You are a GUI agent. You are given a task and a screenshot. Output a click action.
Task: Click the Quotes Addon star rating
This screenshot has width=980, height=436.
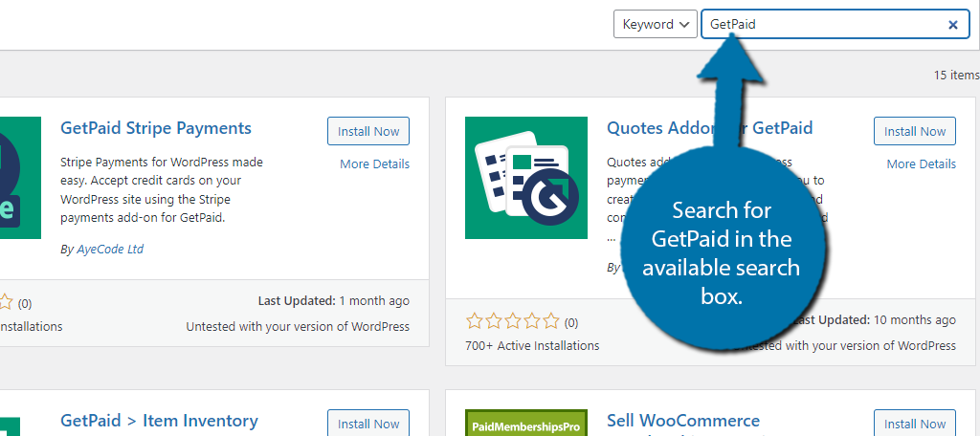(513, 321)
